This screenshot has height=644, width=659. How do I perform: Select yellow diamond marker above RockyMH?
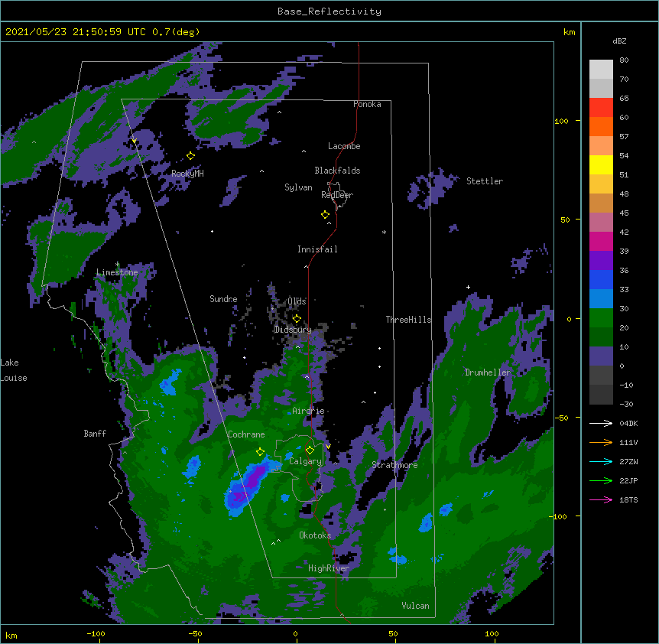[x=191, y=156]
